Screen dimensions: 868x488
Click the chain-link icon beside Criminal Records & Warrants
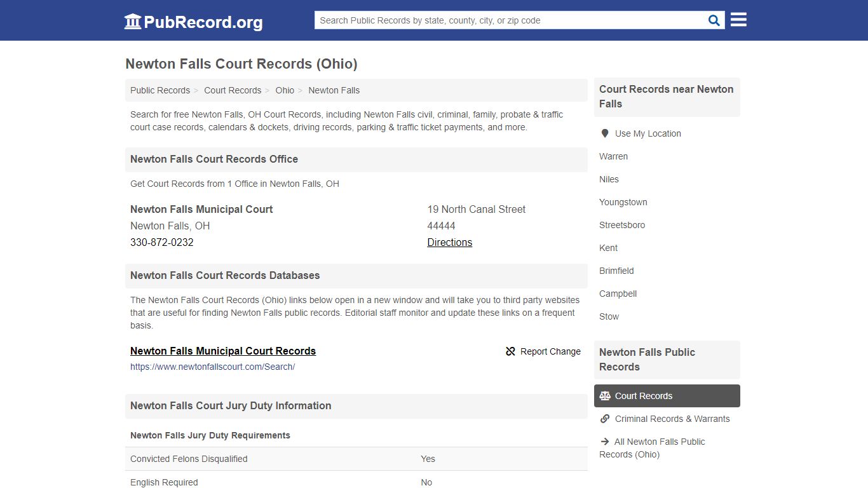pyautogui.click(x=605, y=419)
